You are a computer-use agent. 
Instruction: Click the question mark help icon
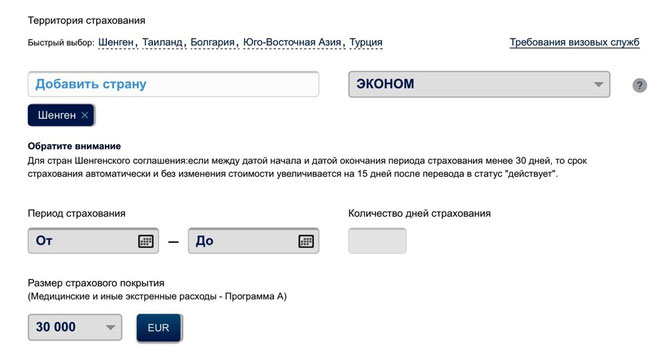639,85
